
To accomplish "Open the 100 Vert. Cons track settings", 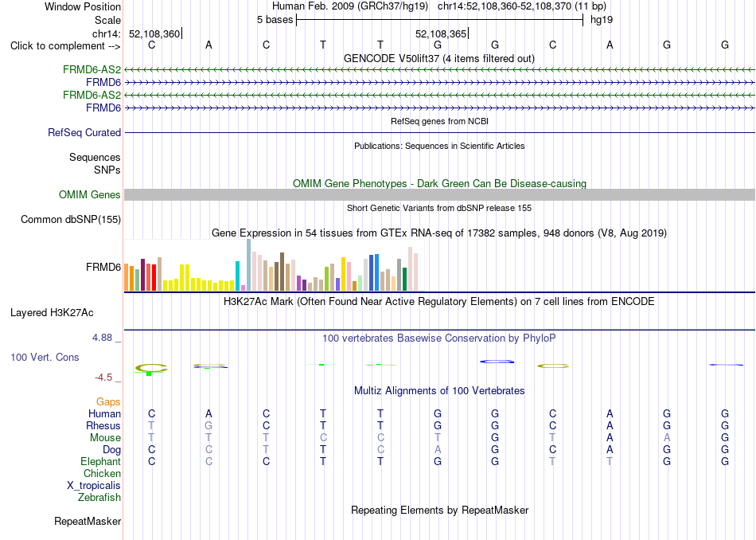I will point(45,357).
